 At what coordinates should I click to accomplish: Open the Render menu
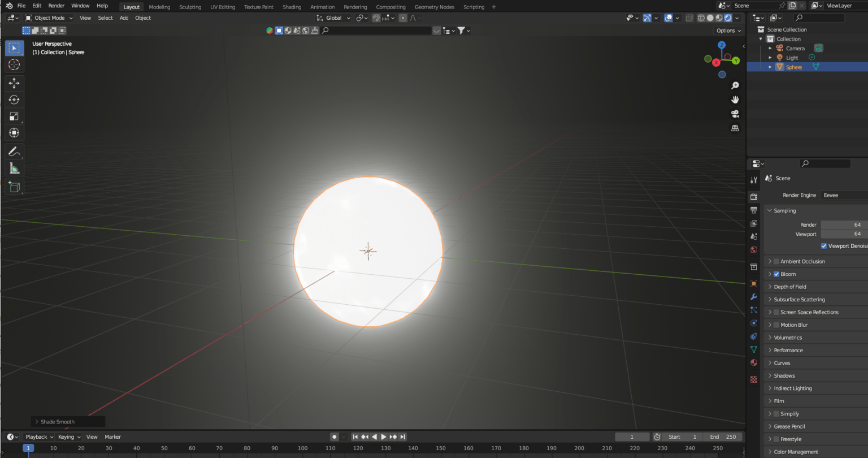56,5
